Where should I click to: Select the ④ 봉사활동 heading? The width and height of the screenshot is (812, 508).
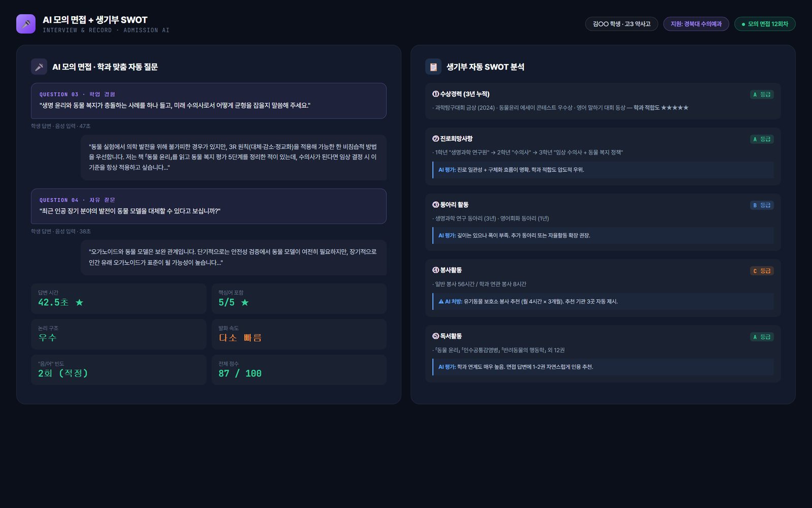pyautogui.click(x=447, y=270)
